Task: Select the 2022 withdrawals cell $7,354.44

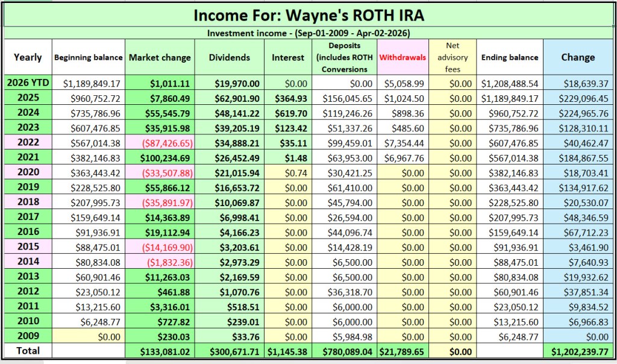Action: tap(402, 142)
